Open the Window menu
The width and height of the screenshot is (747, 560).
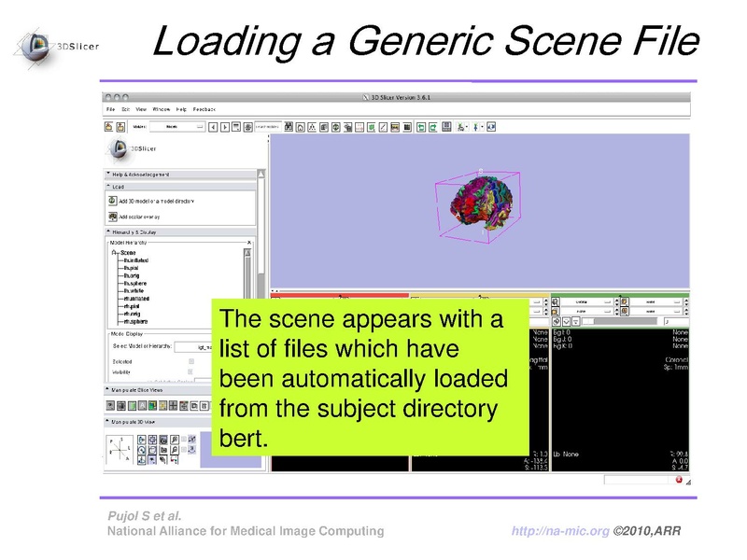(162, 109)
